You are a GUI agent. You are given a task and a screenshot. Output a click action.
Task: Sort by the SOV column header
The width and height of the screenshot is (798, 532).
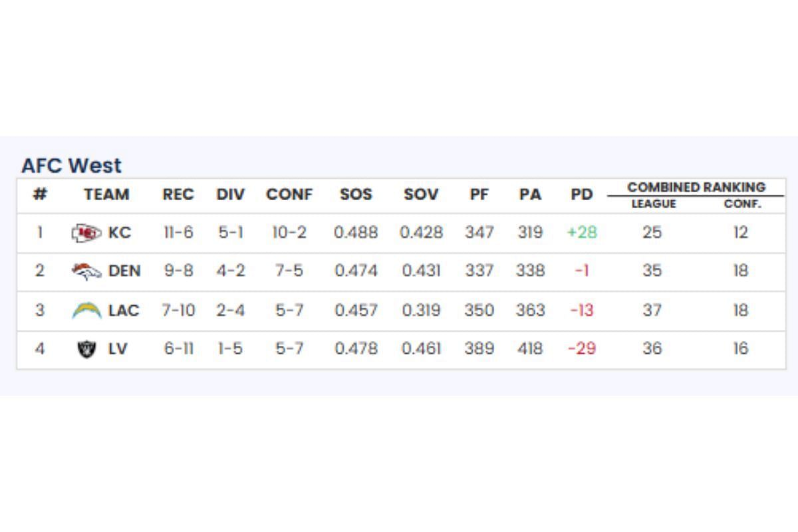pyautogui.click(x=421, y=195)
